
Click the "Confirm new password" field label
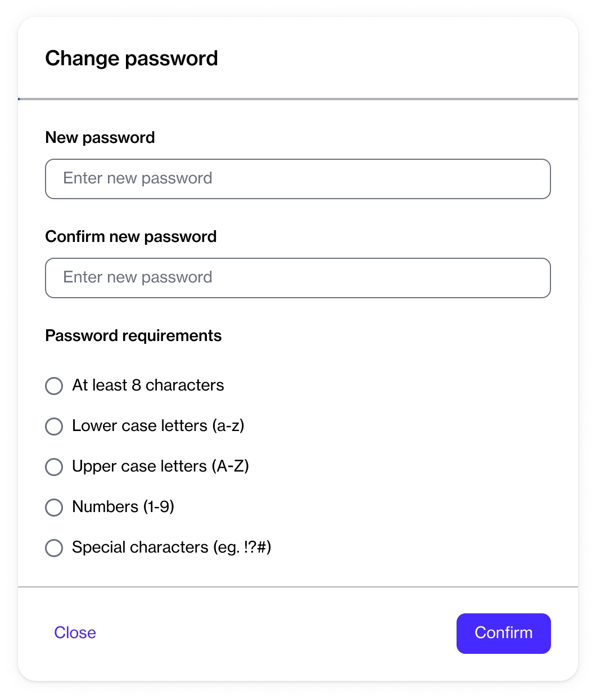(x=131, y=237)
